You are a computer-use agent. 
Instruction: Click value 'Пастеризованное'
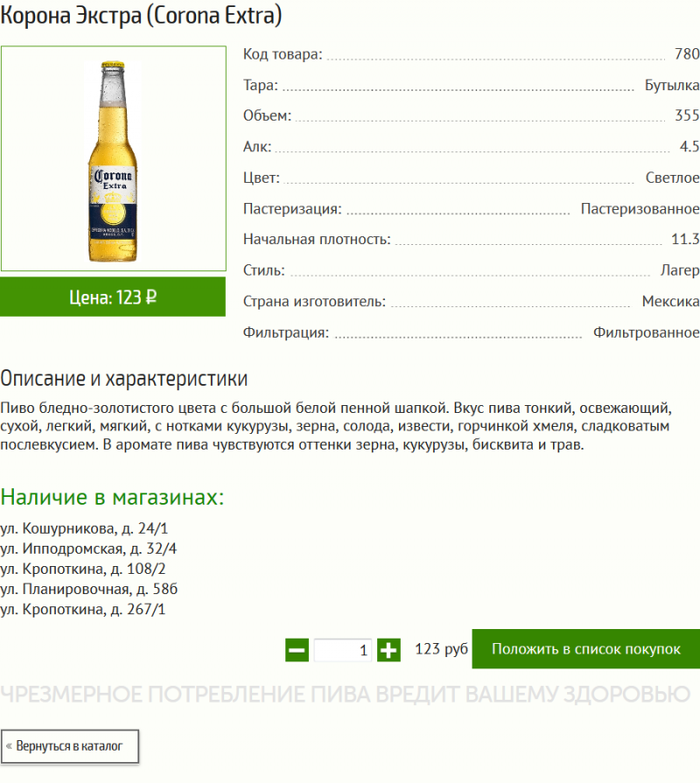(640, 209)
